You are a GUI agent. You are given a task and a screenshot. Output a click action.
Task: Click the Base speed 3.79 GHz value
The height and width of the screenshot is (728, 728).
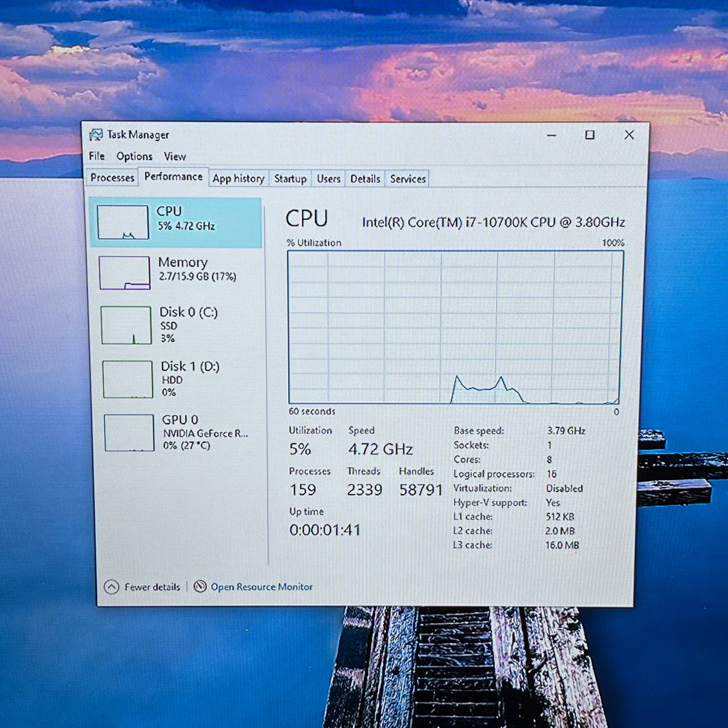pyautogui.click(x=566, y=431)
